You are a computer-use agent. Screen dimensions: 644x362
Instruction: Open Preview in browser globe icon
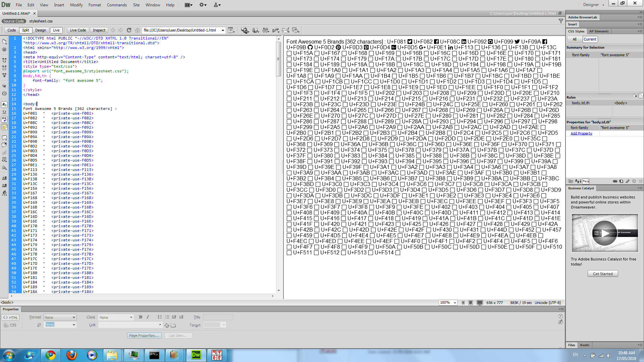pos(255,30)
